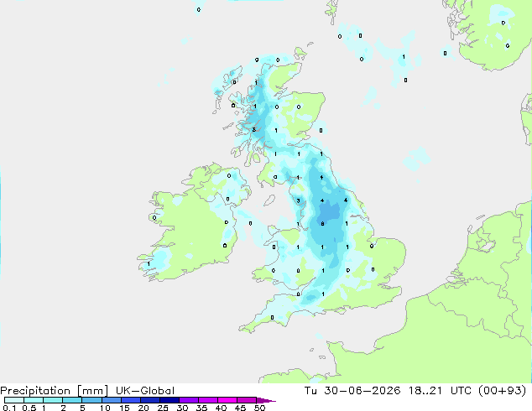This screenshot has height=411, width=532.
Task: Click the legend tick label '0.1'
Action: coord(9,408)
